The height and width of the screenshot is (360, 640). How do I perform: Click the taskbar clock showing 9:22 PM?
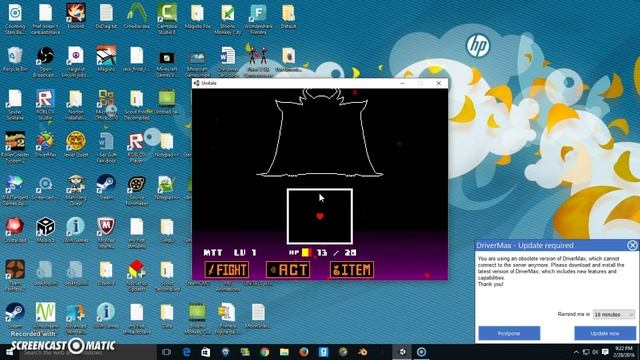click(x=623, y=352)
